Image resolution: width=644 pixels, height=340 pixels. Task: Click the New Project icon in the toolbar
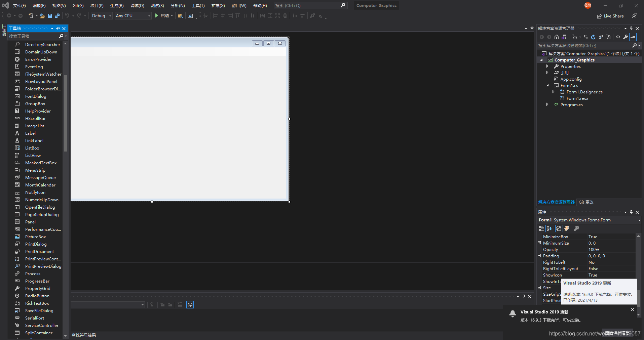[x=31, y=16]
